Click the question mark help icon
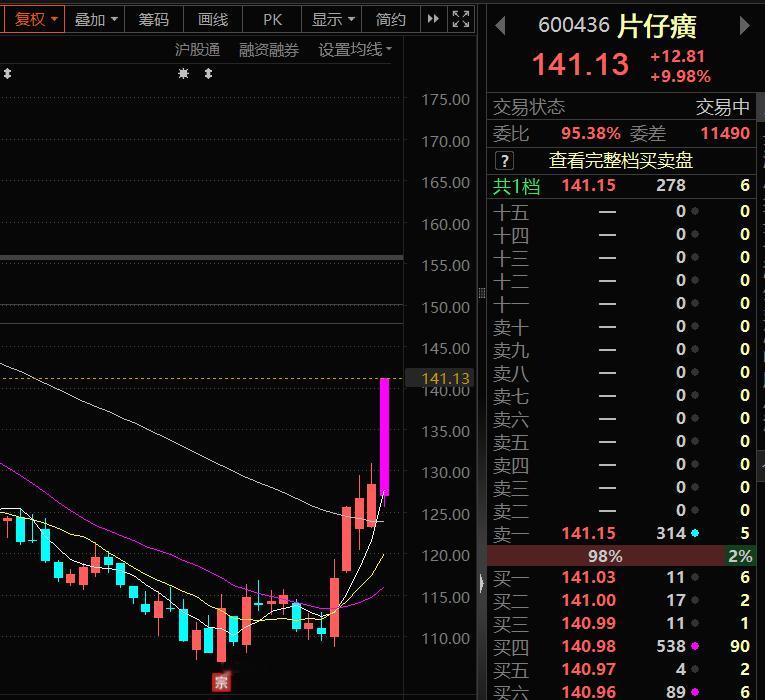Image resolution: width=765 pixels, height=700 pixels. tap(504, 160)
